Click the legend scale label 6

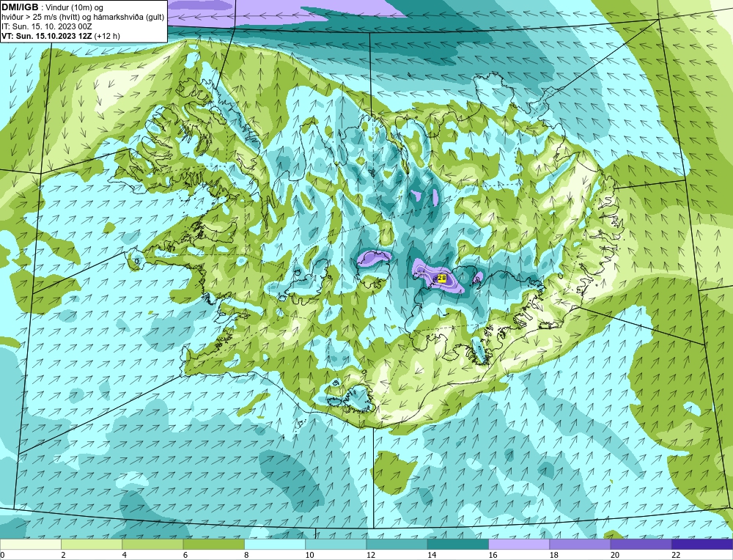click(x=185, y=555)
